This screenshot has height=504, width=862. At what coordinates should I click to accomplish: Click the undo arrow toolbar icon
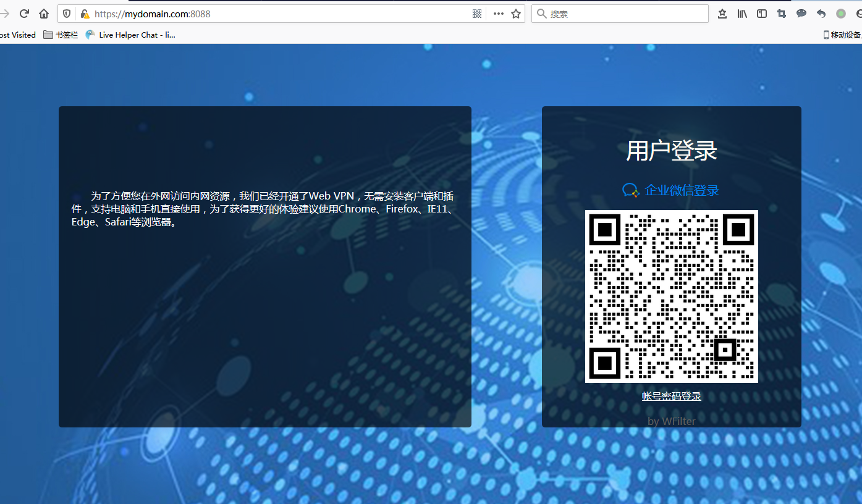click(x=821, y=14)
